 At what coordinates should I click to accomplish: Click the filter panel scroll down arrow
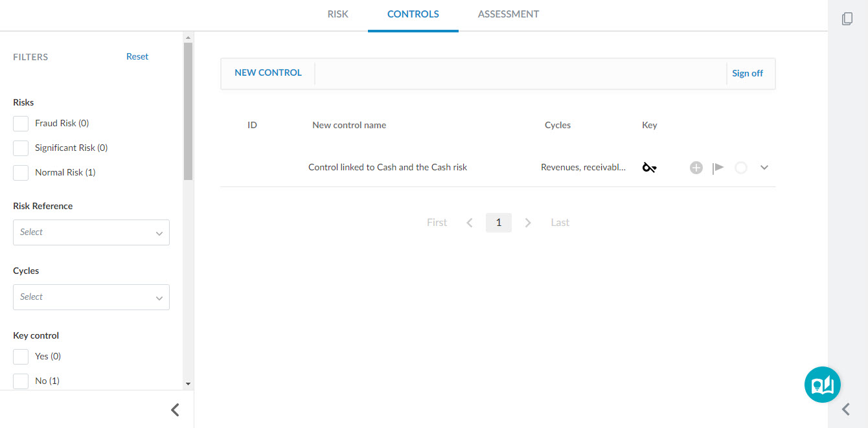[188, 383]
